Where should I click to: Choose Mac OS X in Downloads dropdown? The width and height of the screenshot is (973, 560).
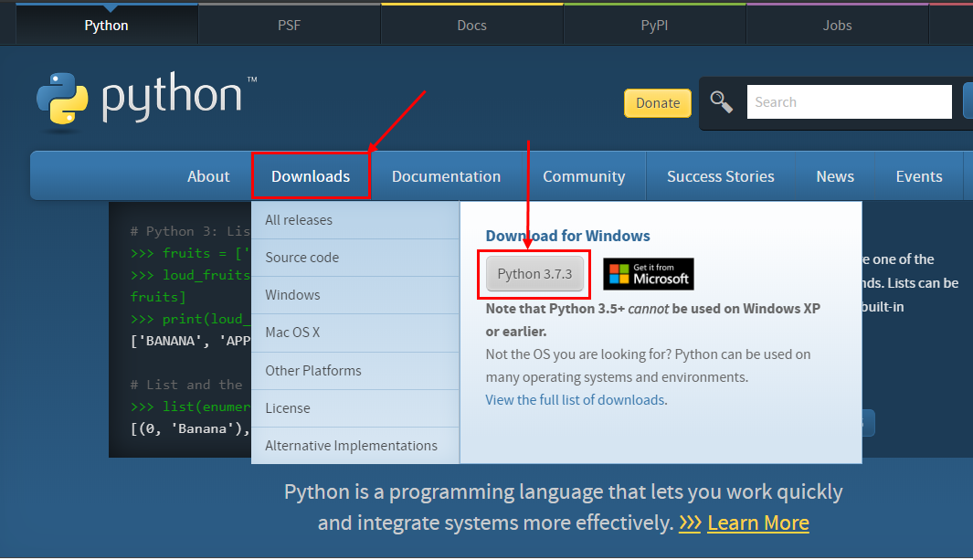tap(355, 333)
